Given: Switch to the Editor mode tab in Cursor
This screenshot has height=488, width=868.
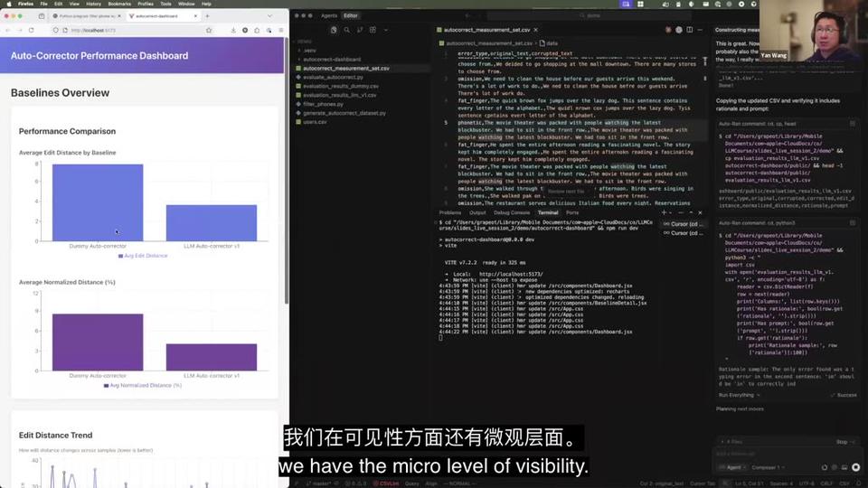Looking at the screenshot, I should 351,15.
